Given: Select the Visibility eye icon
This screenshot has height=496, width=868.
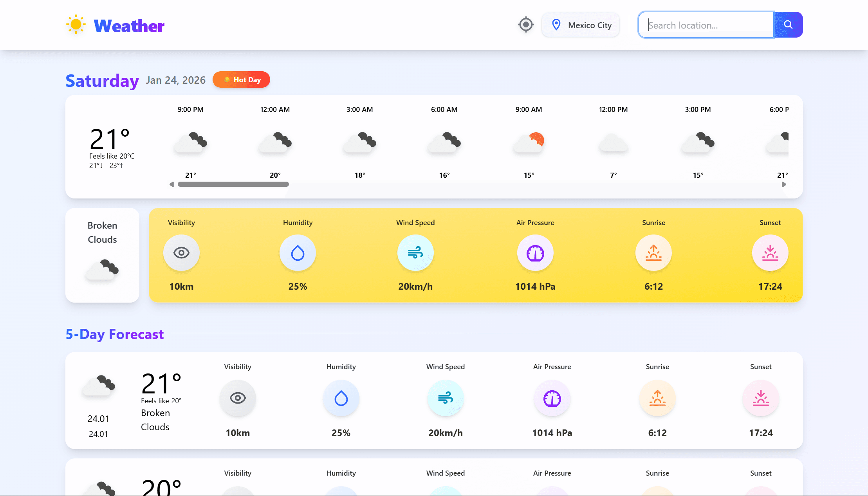Looking at the screenshot, I should (x=181, y=253).
